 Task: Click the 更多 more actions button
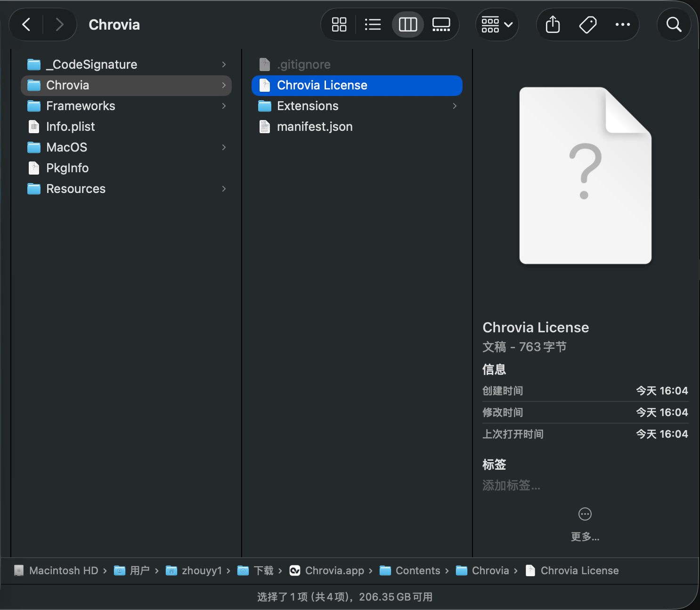coord(585,524)
